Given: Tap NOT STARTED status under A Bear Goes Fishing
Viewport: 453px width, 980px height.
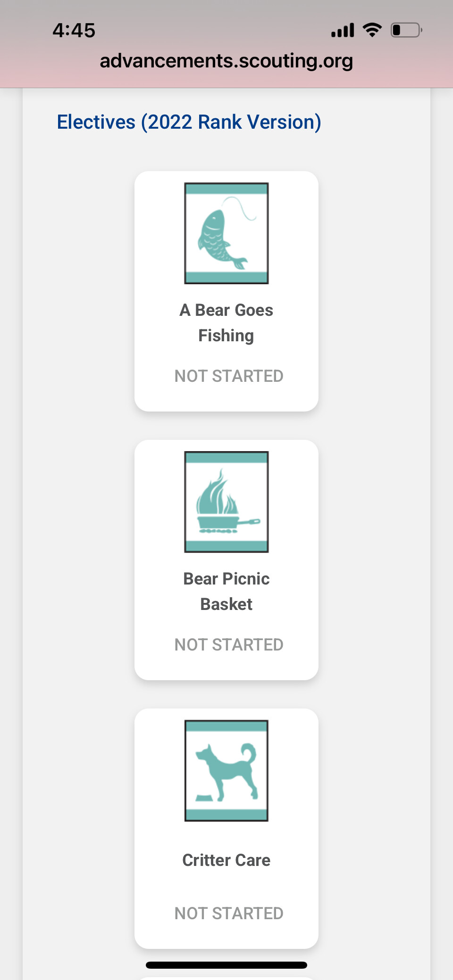Looking at the screenshot, I should [x=229, y=376].
